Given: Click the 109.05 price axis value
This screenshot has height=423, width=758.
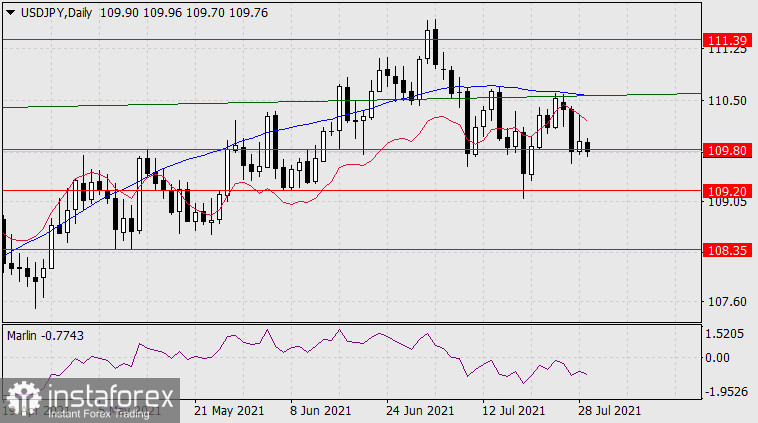Looking at the screenshot, I should (725, 202).
